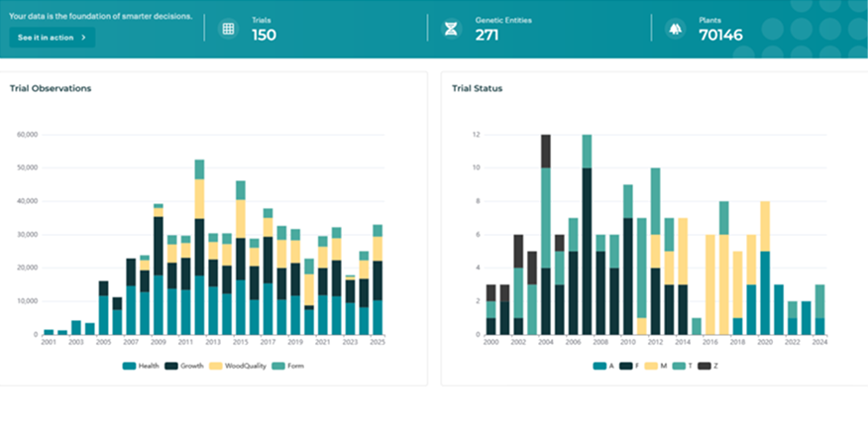Select the 2012 bar in Trial Observations
Screen dimensions: 868x436
click(x=199, y=248)
